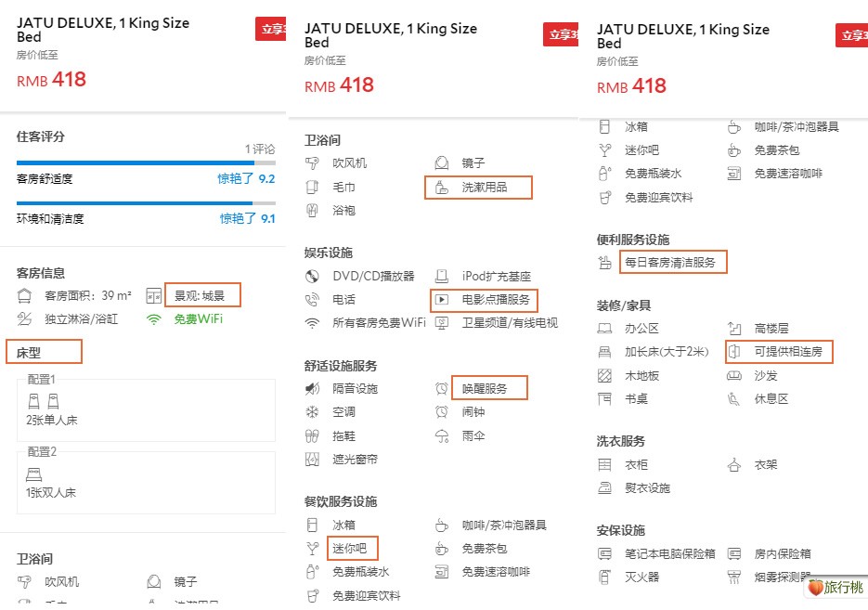Viewport: 868px width, 610px height.
Task: Click the in-room safe icon
Action: (734, 553)
